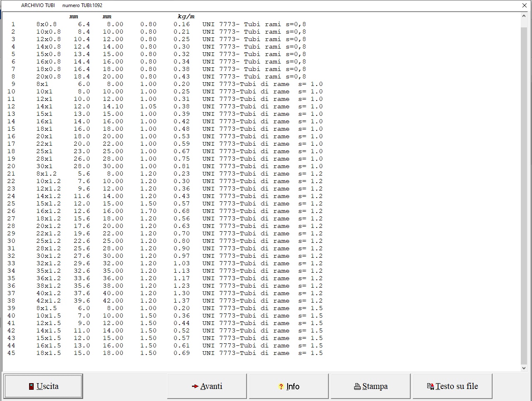Click the file icon on Testo su file

[x=431, y=386]
